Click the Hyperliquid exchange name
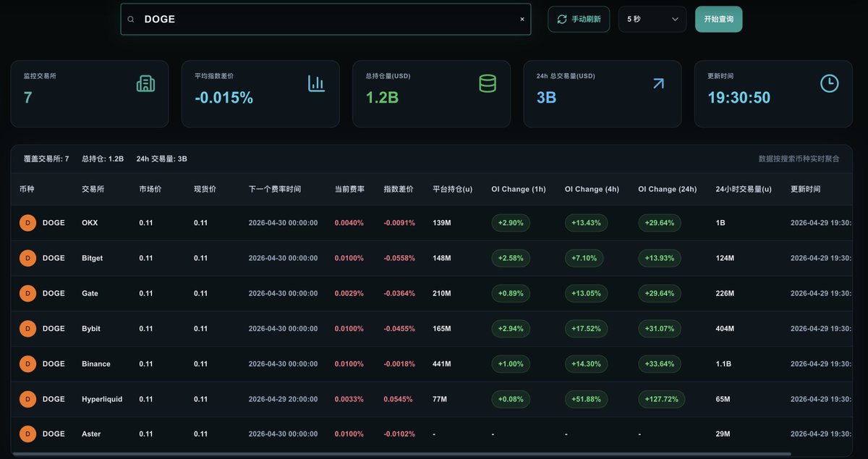This screenshot has width=868, height=459. point(102,399)
